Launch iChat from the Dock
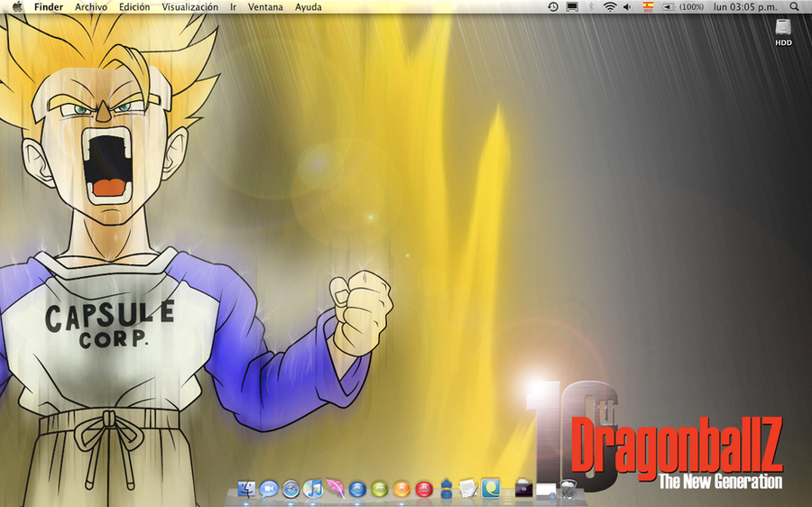The image size is (812, 507). (x=269, y=489)
